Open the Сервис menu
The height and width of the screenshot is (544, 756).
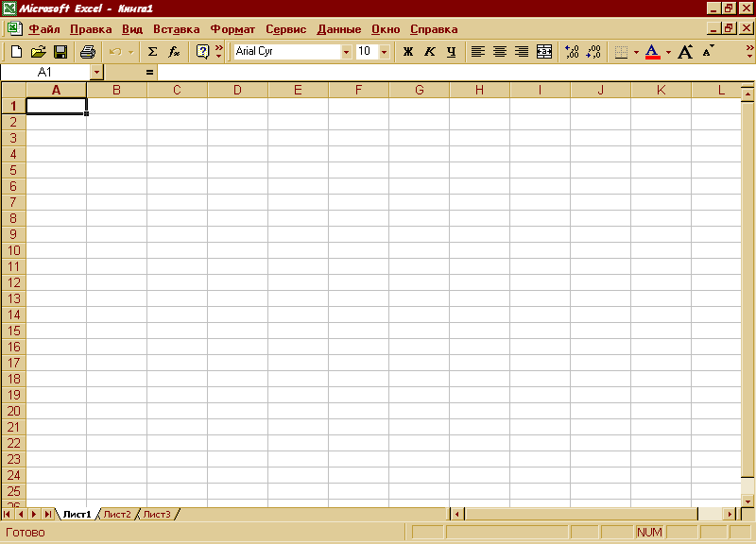(x=286, y=29)
